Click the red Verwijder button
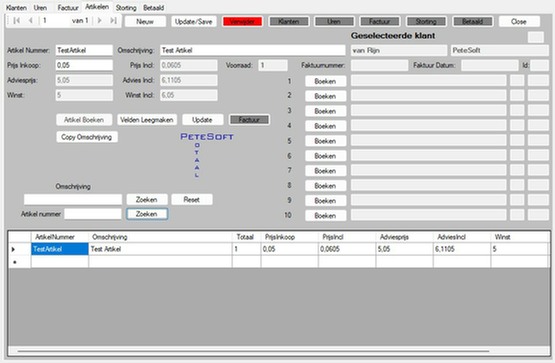Screen dimensions: 555x363 tap(242, 22)
